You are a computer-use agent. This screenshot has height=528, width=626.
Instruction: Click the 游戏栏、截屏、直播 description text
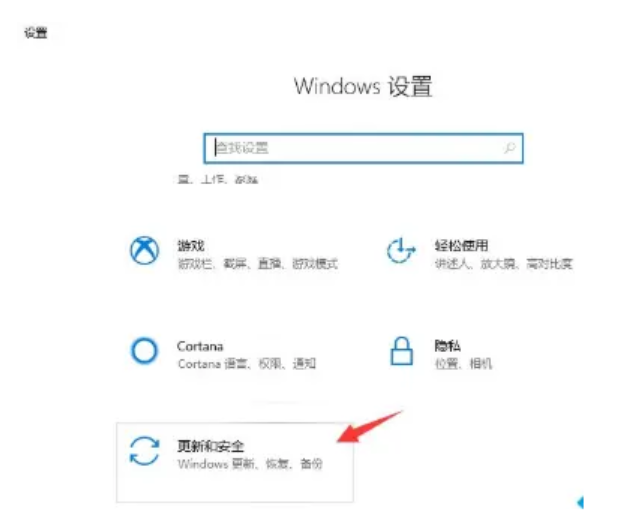(x=258, y=263)
